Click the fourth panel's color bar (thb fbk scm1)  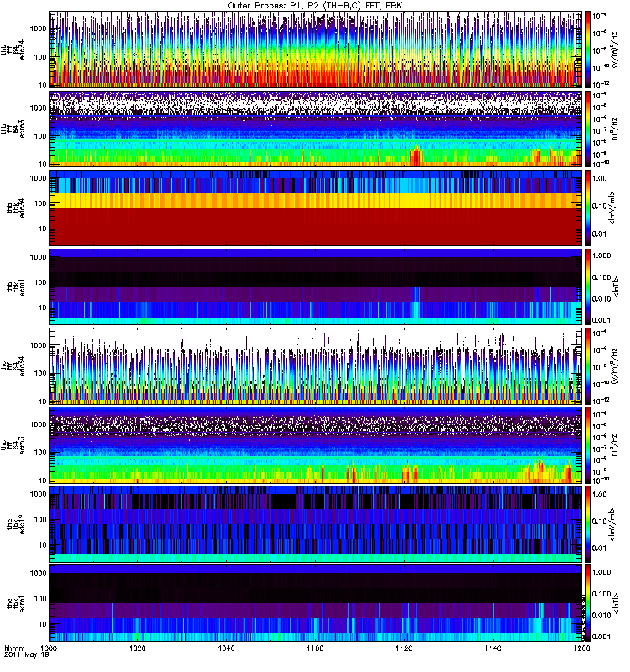pos(589,286)
